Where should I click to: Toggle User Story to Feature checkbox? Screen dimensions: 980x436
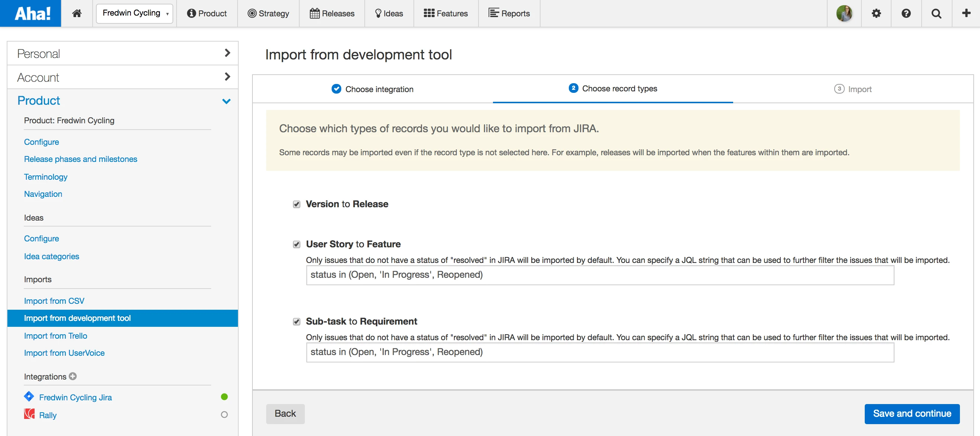[x=297, y=244]
